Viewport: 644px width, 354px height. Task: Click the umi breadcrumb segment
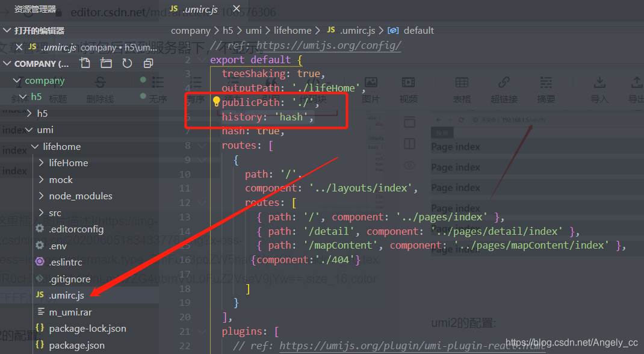click(x=253, y=30)
